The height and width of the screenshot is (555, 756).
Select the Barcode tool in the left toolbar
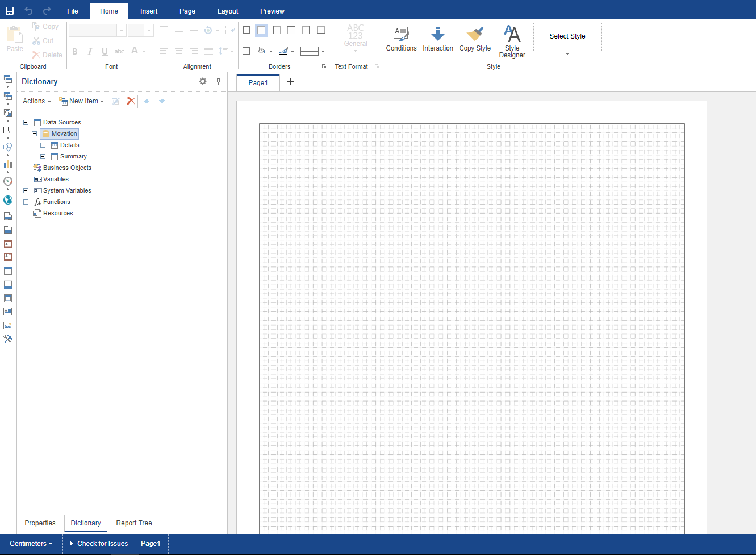pos(7,130)
